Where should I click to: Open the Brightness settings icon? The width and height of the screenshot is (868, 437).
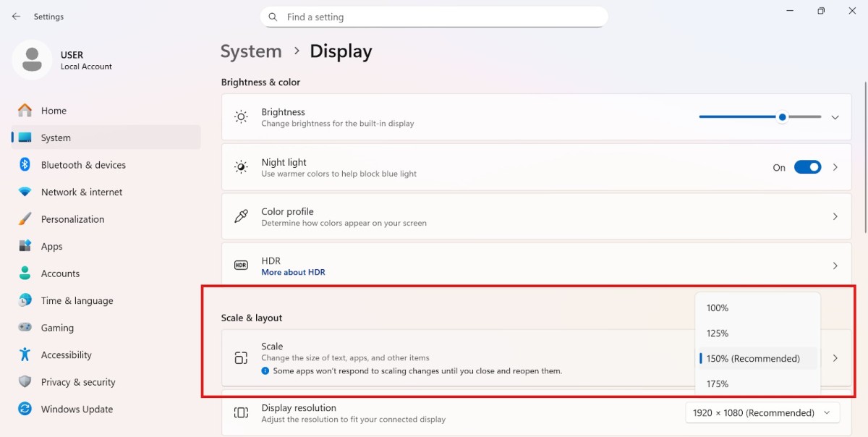point(241,116)
